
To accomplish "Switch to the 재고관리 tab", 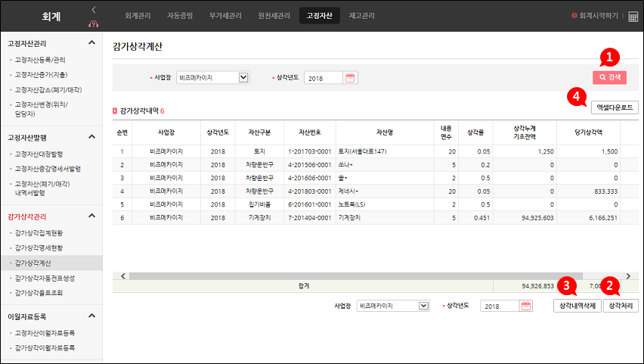I will click(361, 16).
